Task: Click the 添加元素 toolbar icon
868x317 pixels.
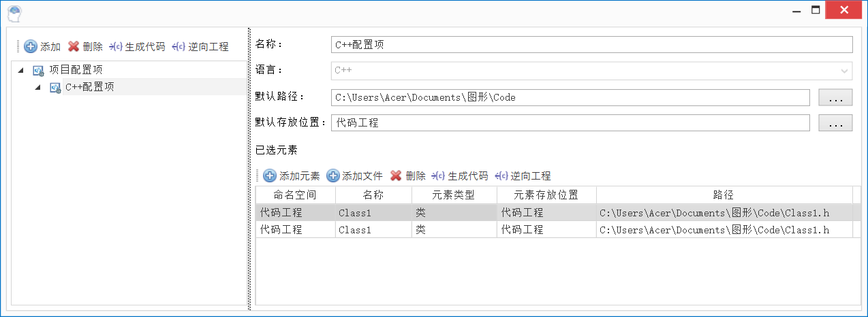Action: [x=270, y=176]
